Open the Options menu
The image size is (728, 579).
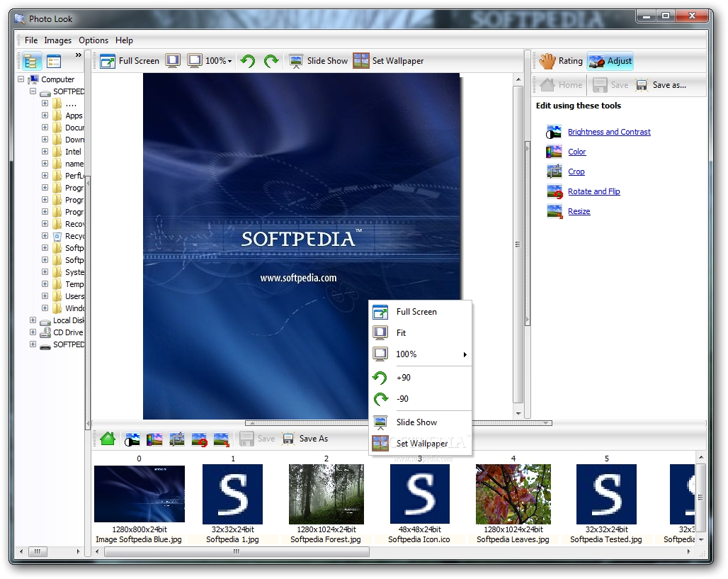click(93, 40)
